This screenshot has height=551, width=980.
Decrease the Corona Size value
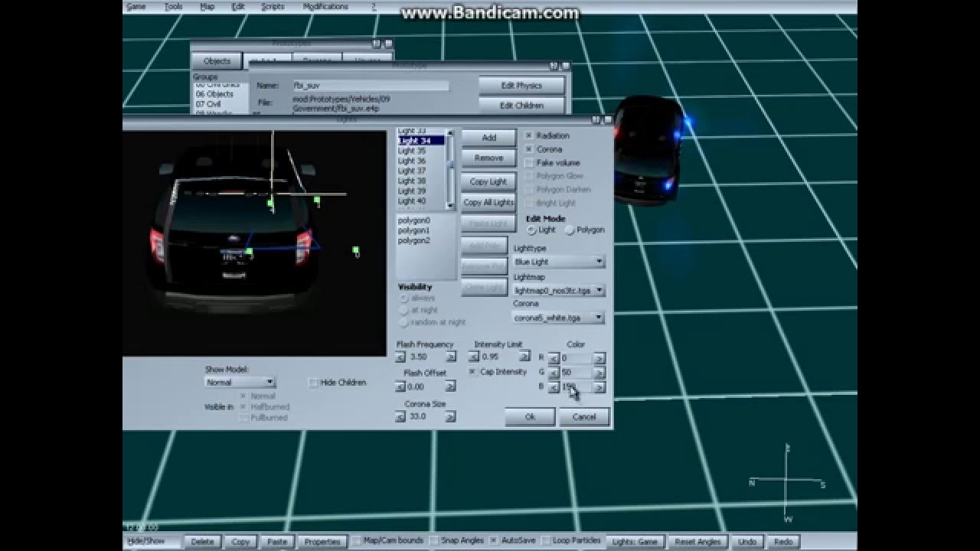coord(400,417)
